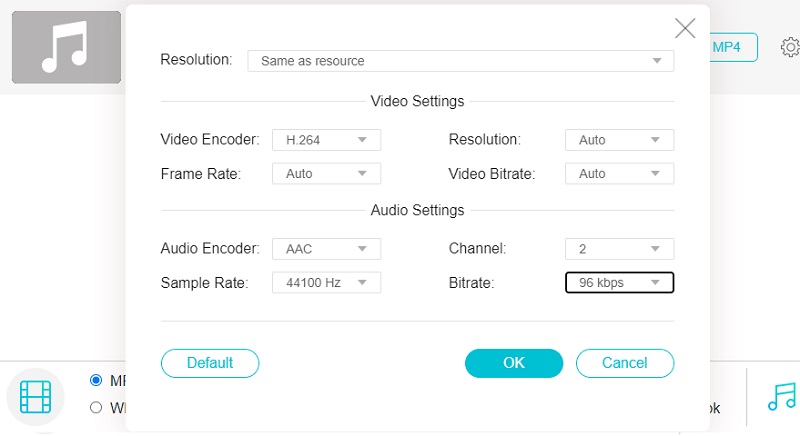This screenshot has width=800, height=436.
Task: Open the settings gear icon
Action: pyautogui.click(x=790, y=47)
